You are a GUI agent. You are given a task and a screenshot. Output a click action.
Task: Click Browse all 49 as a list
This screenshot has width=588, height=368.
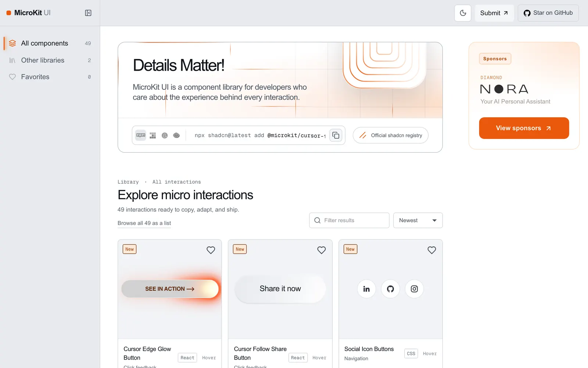[x=144, y=223]
